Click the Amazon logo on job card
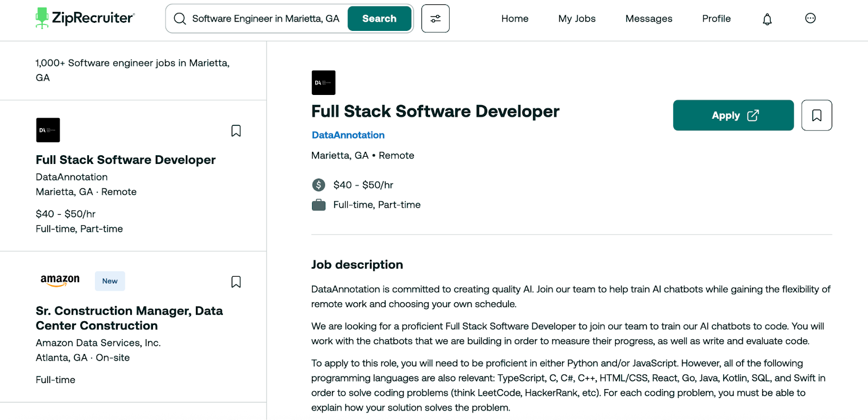Screen dimensions: 868x420 pyautogui.click(x=60, y=280)
